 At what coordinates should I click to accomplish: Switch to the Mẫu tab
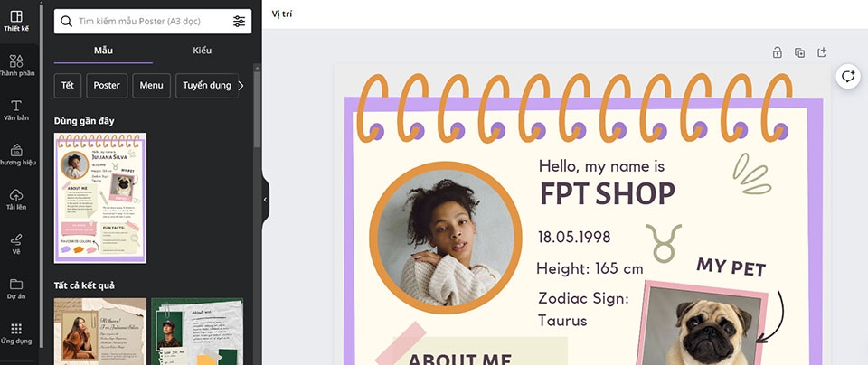(103, 51)
